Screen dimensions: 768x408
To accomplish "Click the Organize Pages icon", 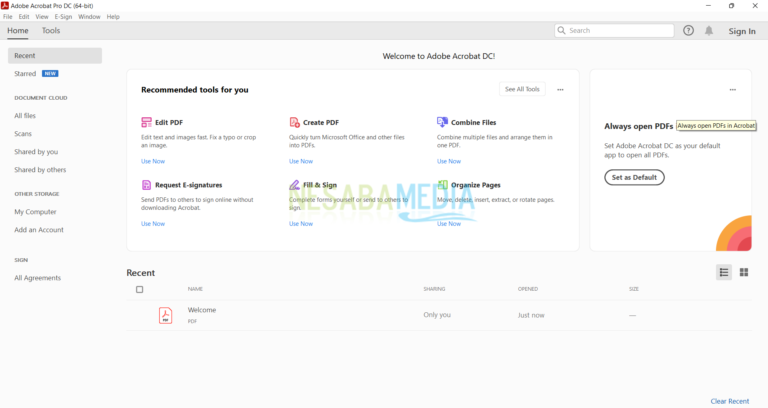I will coord(442,185).
